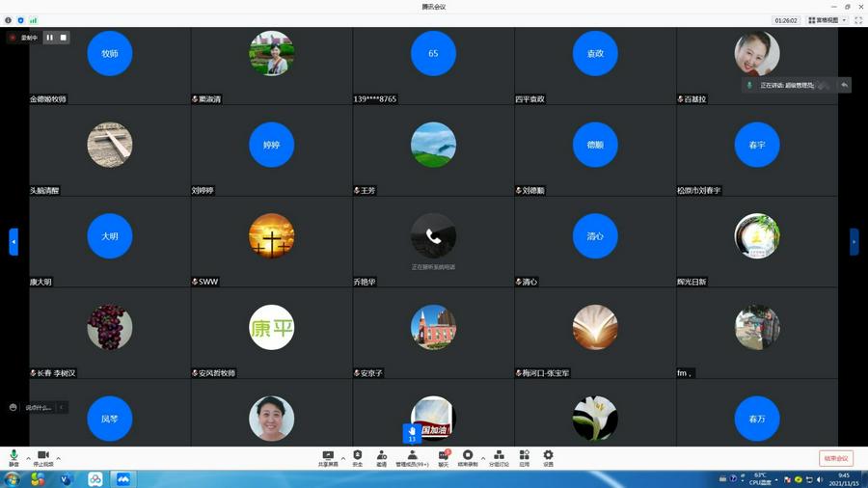Open Manage Members (管理成员) panel

412,457
